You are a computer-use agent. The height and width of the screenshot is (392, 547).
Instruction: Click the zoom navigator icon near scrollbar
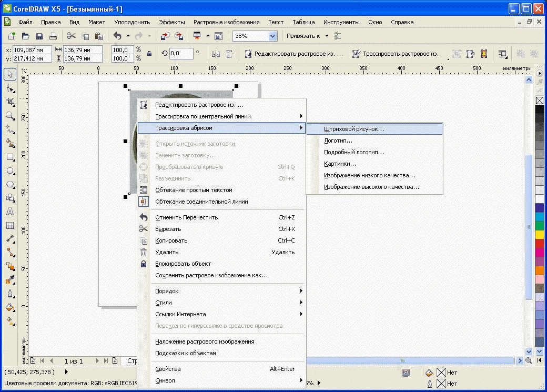click(529, 360)
